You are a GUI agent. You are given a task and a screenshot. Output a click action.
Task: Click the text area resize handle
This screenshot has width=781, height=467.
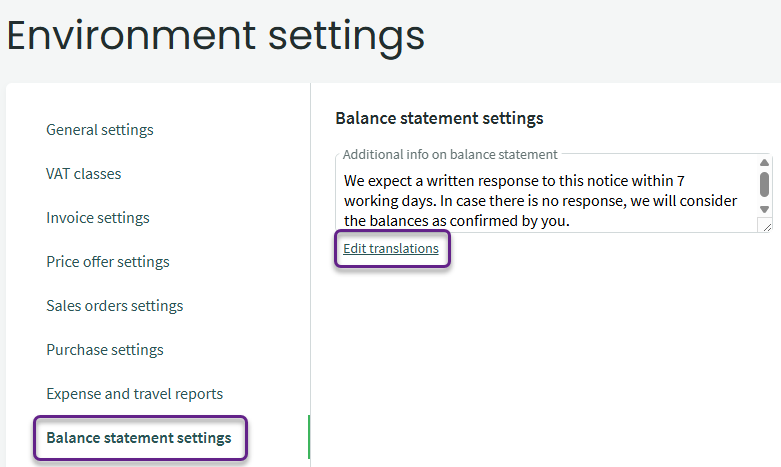point(766,227)
